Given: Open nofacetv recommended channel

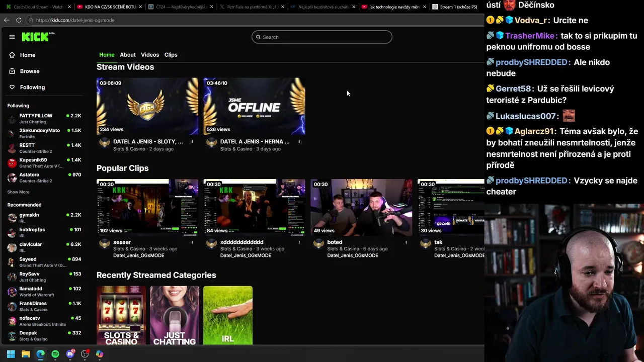Looking at the screenshot, I should click(x=44, y=321).
